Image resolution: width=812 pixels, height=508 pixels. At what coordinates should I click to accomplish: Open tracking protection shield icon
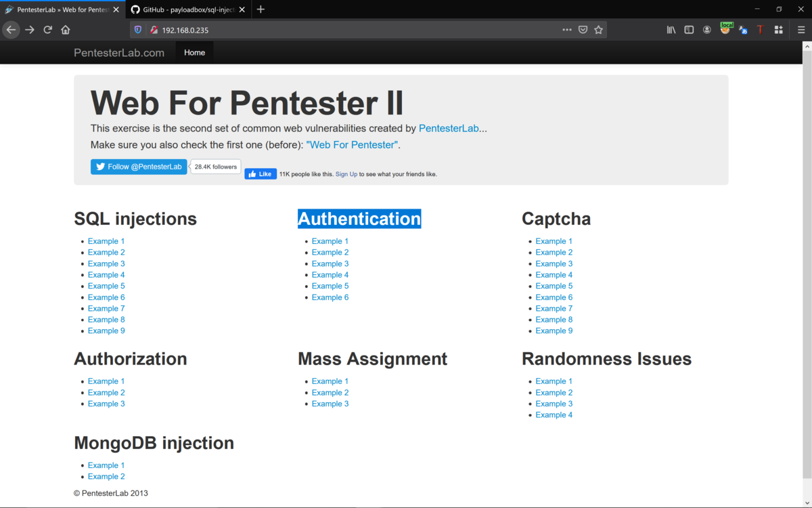pyautogui.click(x=138, y=30)
